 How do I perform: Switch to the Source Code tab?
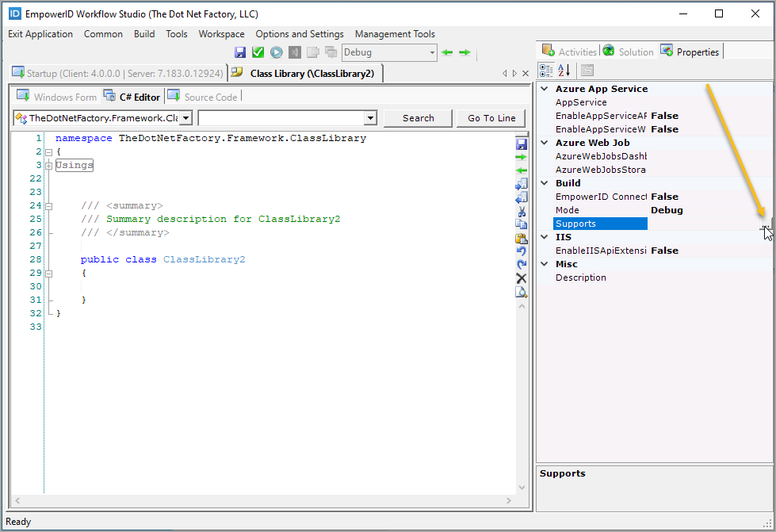click(210, 97)
